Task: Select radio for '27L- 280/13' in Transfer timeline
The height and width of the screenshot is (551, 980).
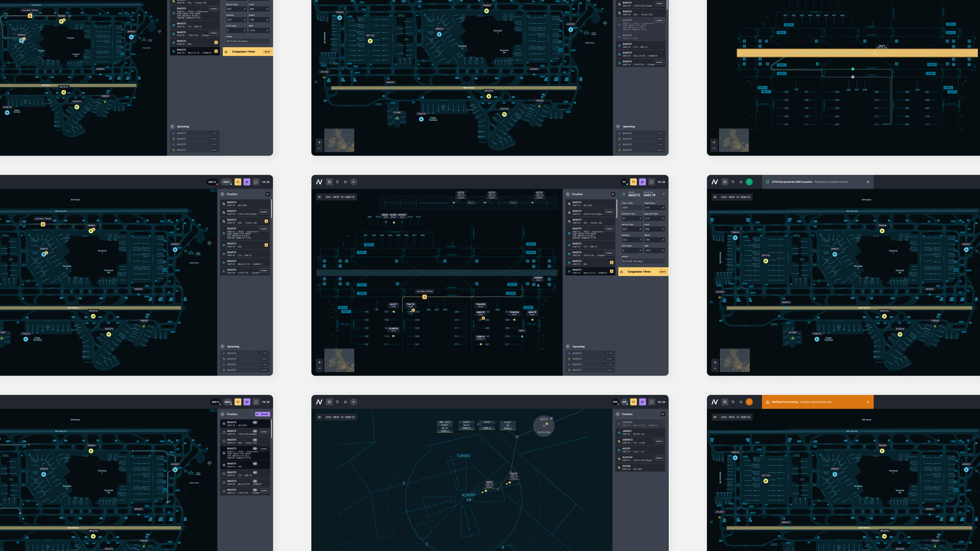Action: [224, 473]
